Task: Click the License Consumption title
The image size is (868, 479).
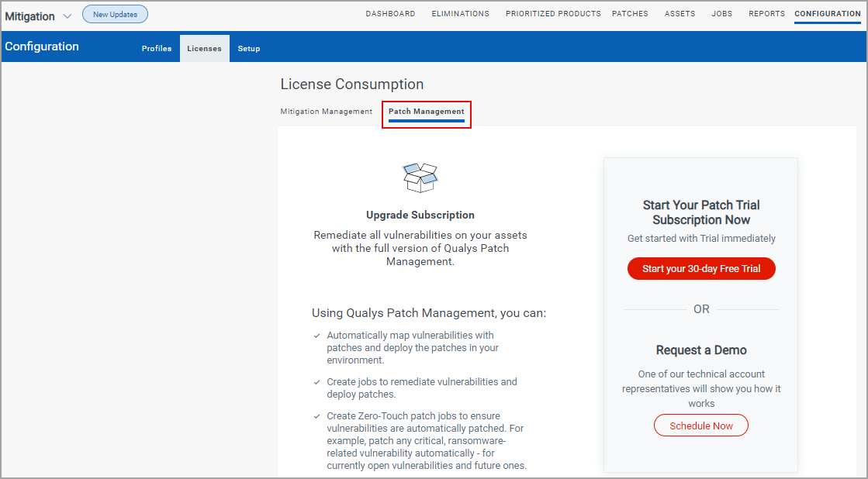Action: click(352, 84)
